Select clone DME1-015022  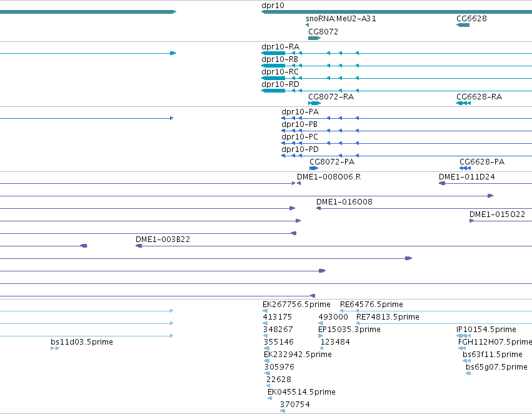(497, 215)
